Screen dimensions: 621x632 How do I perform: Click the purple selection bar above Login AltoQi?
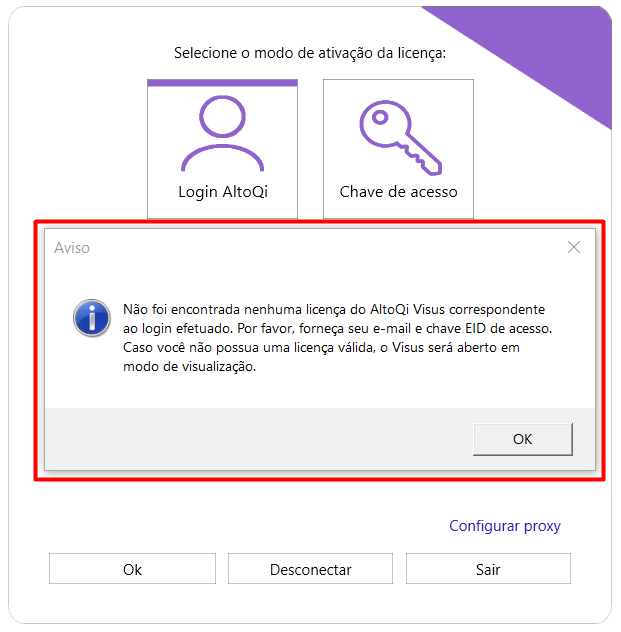pyautogui.click(x=222, y=83)
